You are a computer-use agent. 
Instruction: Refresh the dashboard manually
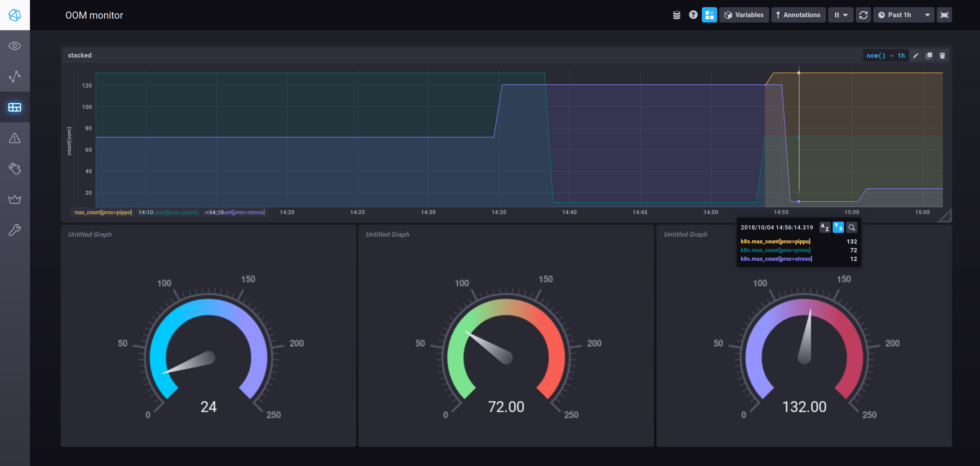(863, 15)
